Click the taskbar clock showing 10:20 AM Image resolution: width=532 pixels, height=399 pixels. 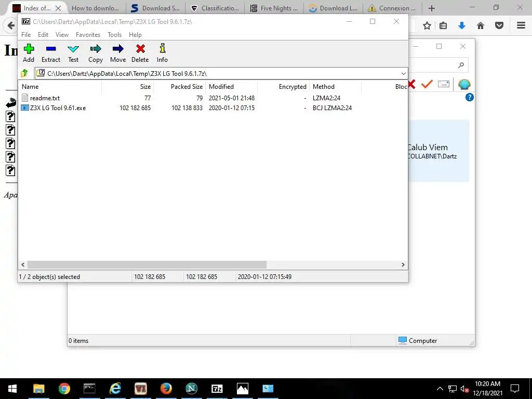[487, 389]
